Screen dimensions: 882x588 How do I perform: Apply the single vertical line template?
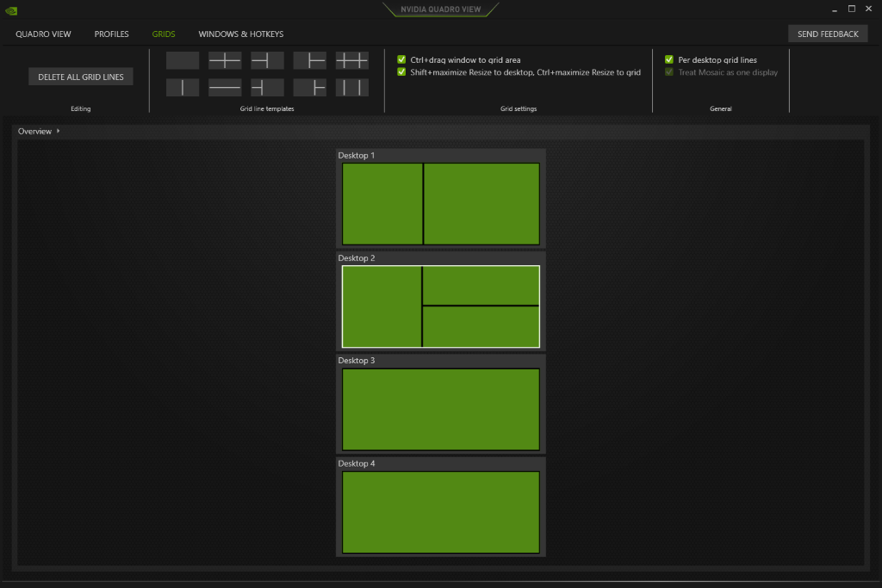tap(183, 87)
